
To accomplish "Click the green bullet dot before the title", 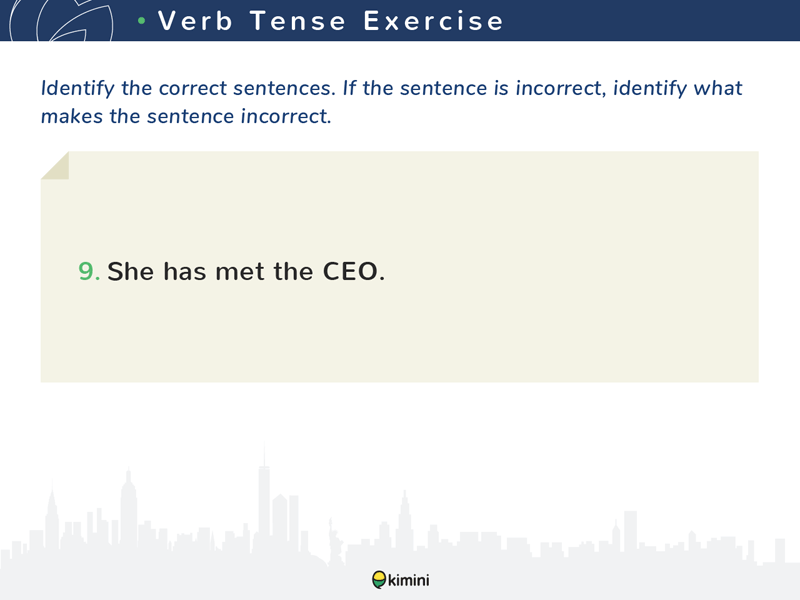I will (x=141, y=21).
